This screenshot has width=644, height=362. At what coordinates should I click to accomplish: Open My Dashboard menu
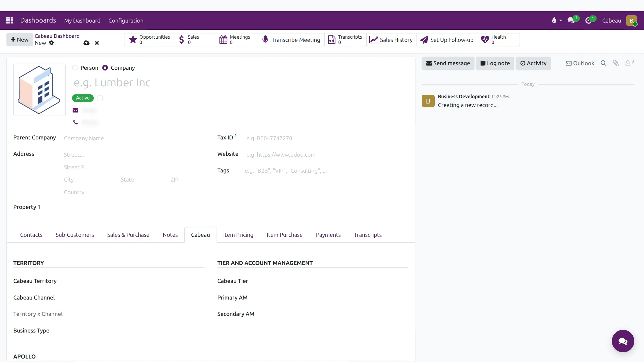[x=82, y=20]
